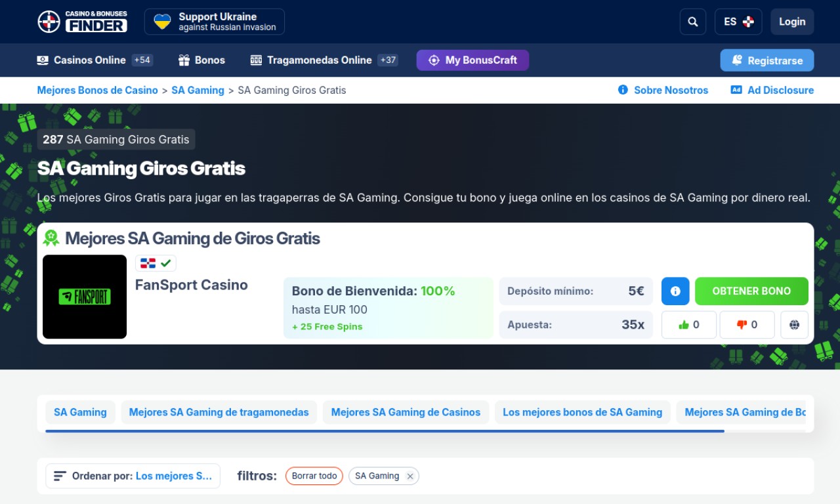This screenshot has height=504, width=840.
Task: Click the thumbs up vote button
Action: [x=689, y=325]
